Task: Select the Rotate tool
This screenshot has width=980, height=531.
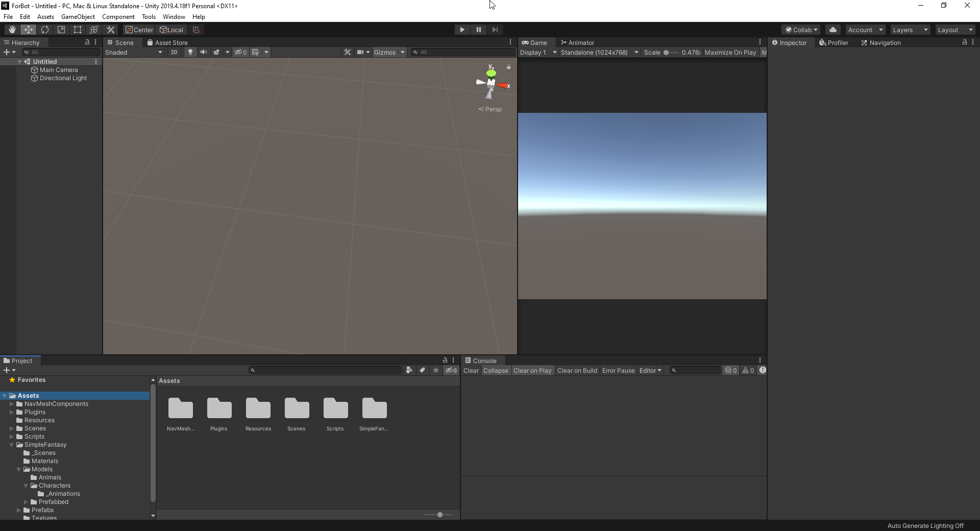Action: point(45,30)
